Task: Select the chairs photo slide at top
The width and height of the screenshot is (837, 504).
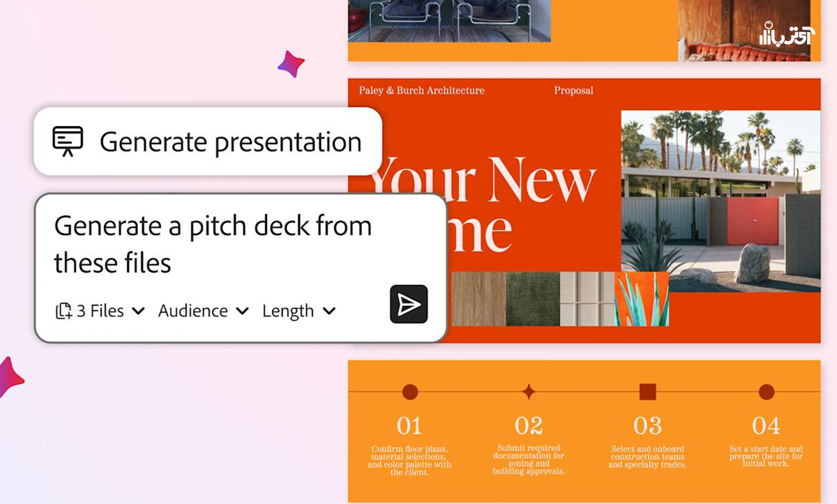Action: coord(449,21)
